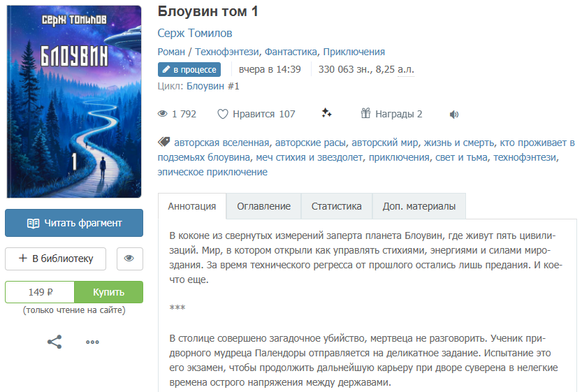Open tag эпическое приключение

coord(212,172)
